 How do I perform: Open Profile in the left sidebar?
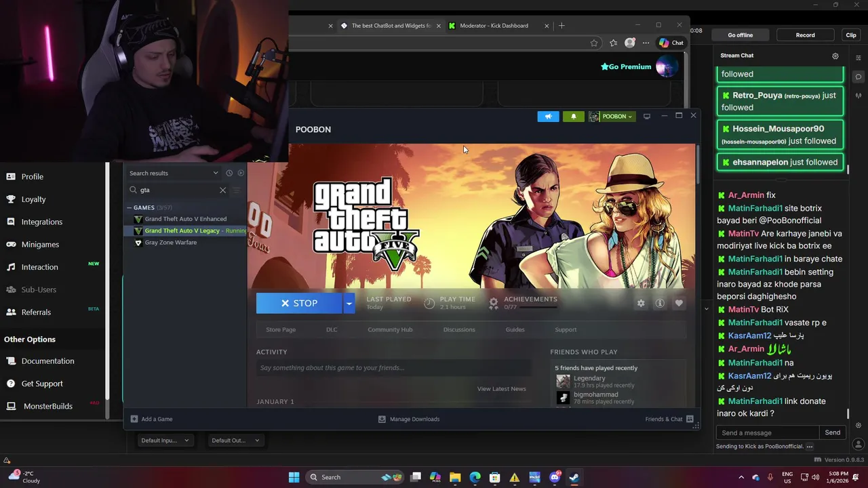coord(32,177)
